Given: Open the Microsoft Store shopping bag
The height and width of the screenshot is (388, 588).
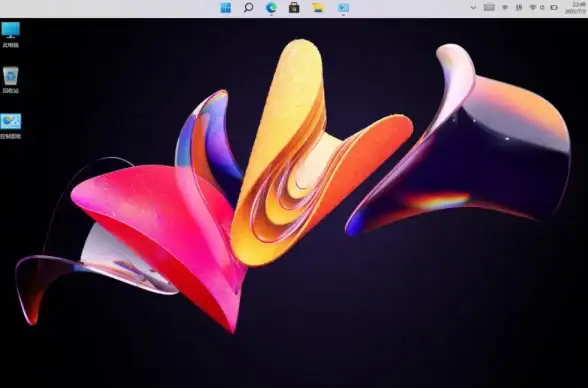Looking at the screenshot, I should coord(294,7).
